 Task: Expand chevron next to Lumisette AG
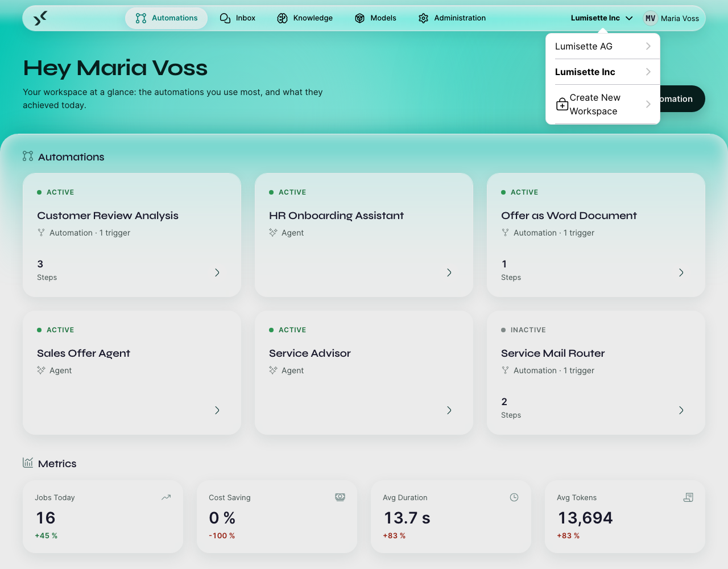click(x=648, y=46)
